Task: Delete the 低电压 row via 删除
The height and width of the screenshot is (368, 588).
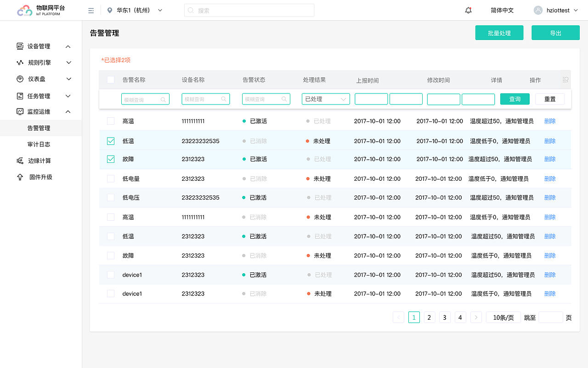Action: coord(550,197)
